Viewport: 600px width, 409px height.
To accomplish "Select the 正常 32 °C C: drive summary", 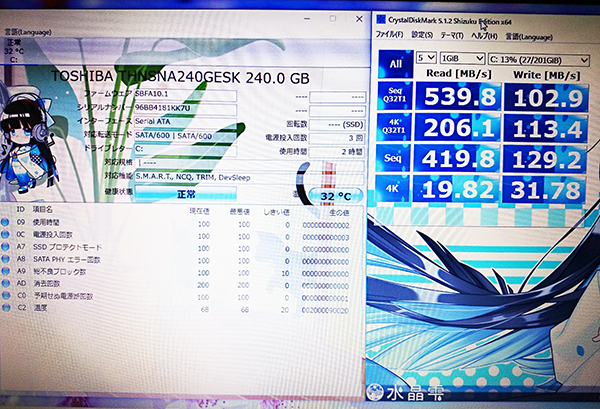I will pyautogui.click(x=15, y=51).
